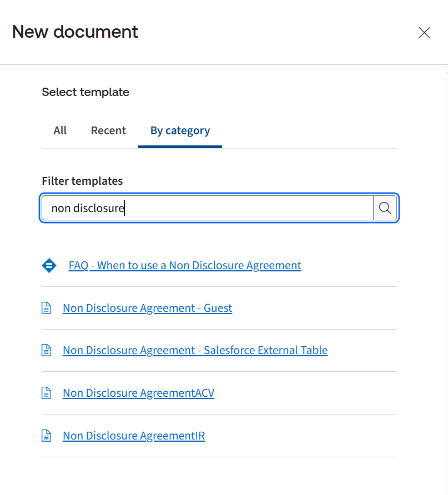Screen dimensions: 448x495
Task: Open the Non Disclosure Agreement - Guest template
Action: point(147,308)
